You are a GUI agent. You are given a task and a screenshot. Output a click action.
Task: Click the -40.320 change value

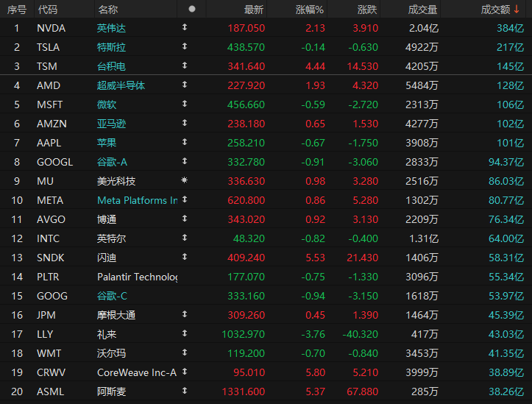tap(360, 335)
